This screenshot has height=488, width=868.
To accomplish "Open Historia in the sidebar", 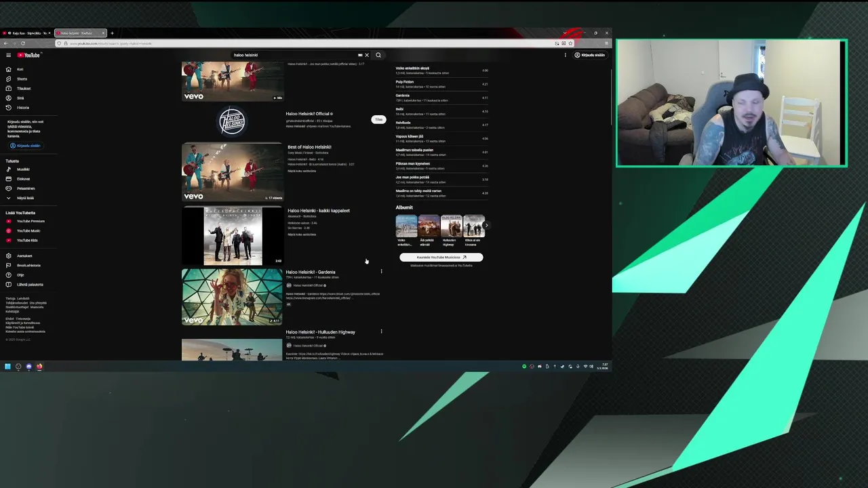I will (23, 107).
